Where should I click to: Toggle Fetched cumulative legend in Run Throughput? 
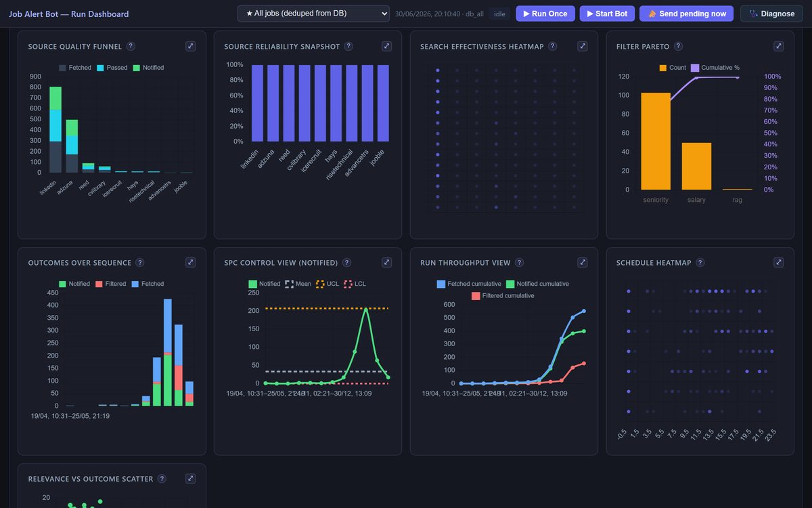click(468, 284)
